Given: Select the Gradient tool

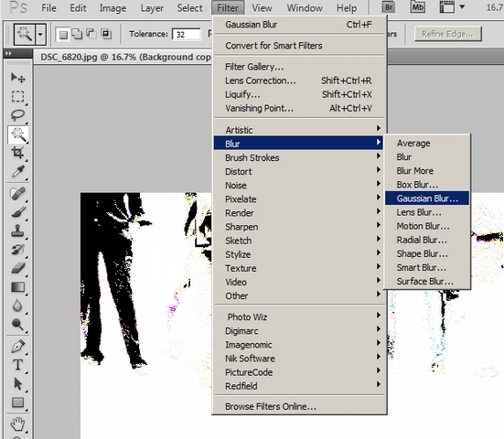Looking at the screenshot, I should click(x=17, y=286).
